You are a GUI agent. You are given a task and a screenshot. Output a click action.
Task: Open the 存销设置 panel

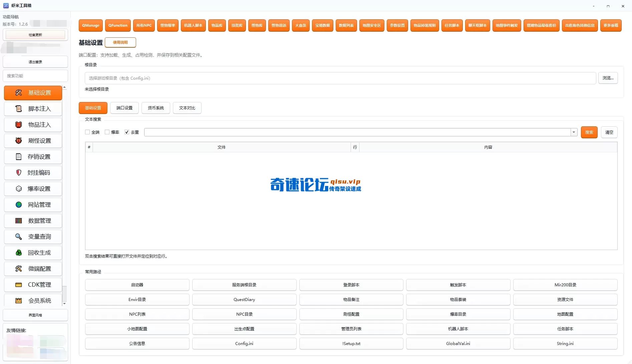33,156
